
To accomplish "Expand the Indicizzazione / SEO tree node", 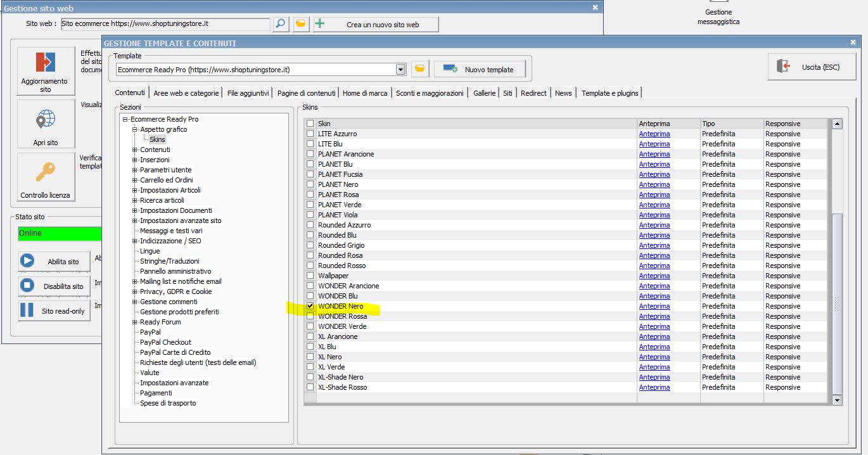I will click(135, 241).
